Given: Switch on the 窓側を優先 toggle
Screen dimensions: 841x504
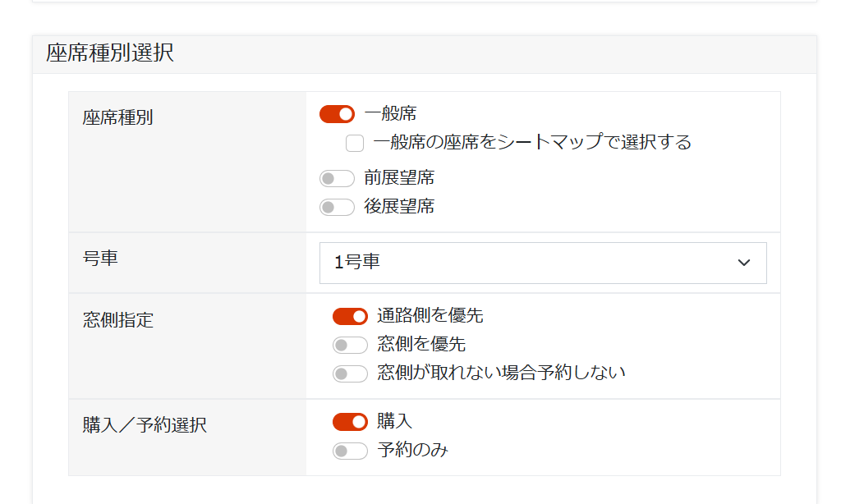Looking at the screenshot, I should point(350,345).
